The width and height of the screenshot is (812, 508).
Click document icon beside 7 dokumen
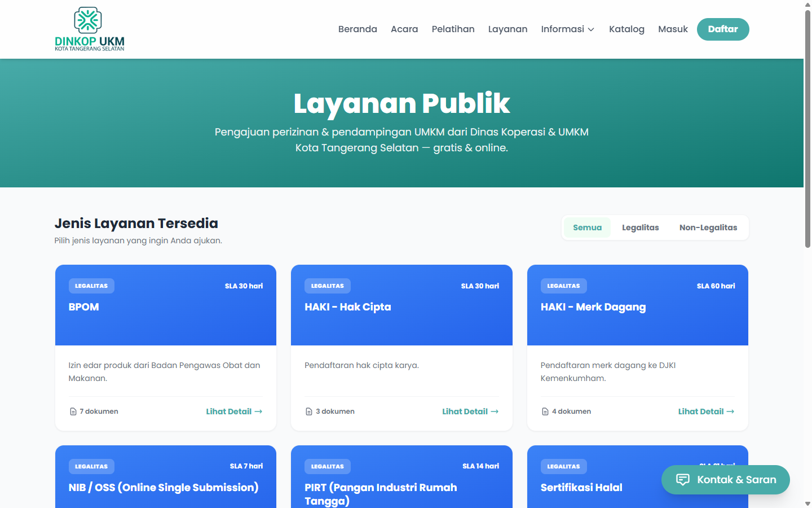pos(73,411)
